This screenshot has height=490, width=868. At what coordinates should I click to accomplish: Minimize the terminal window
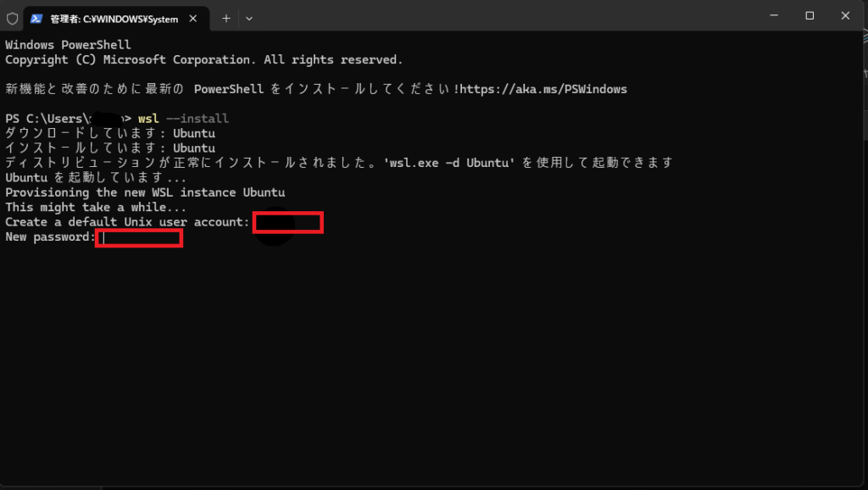774,15
